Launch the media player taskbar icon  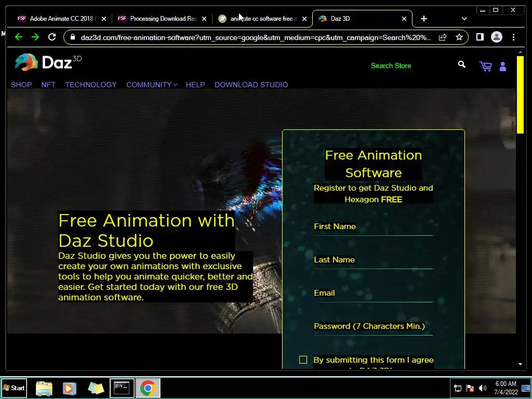[69, 388]
